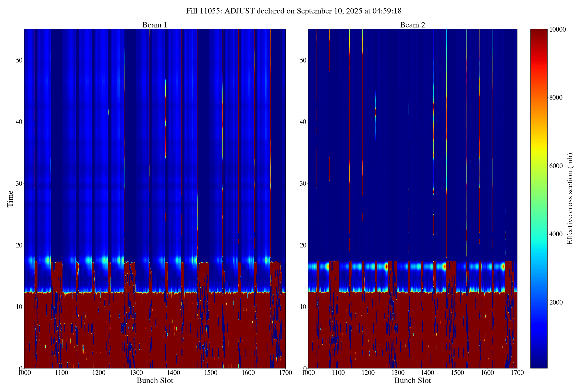Click the Beam 2 'Bunch Slot' axis label

(x=413, y=381)
